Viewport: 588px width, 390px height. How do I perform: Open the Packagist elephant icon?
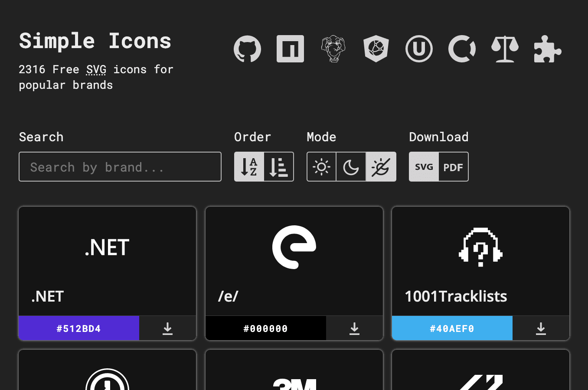[333, 49]
